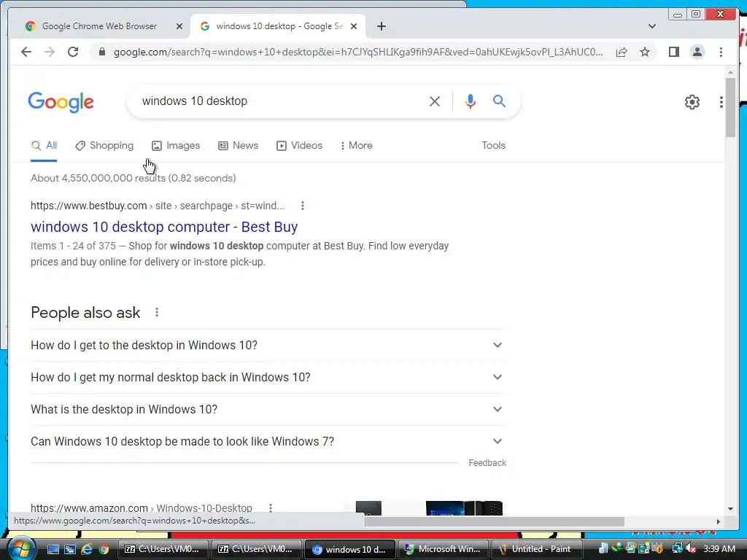Open the dots menu next to People also ask
Screen dimensions: 747x560
click(x=157, y=312)
